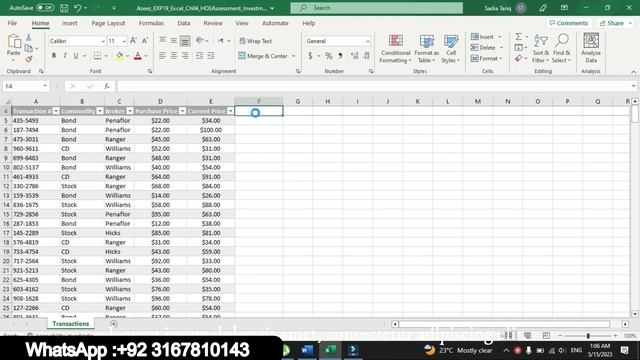Open the font size 11 dropdown
The width and height of the screenshot is (640, 360).
pyautogui.click(x=124, y=41)
